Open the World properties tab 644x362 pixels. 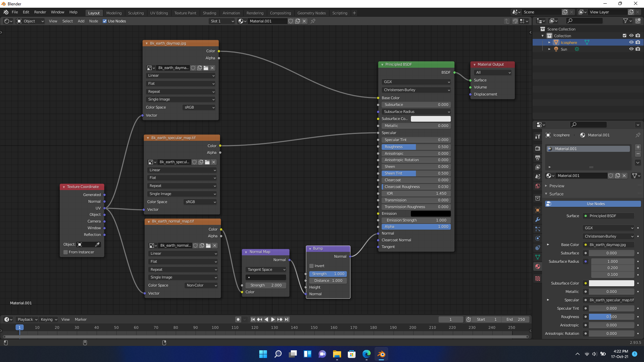tap(538, 186)
